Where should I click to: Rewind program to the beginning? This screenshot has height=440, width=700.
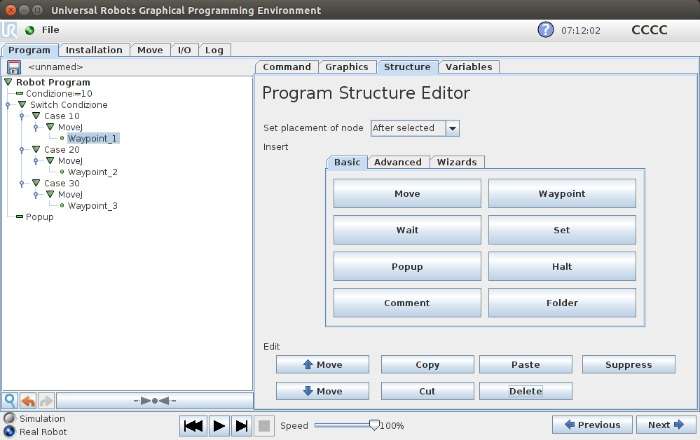[x=193, y=426]
